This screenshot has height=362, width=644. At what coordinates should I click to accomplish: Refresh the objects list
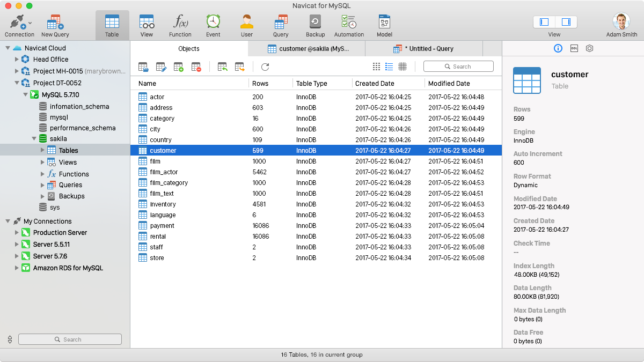pos(265,67)
